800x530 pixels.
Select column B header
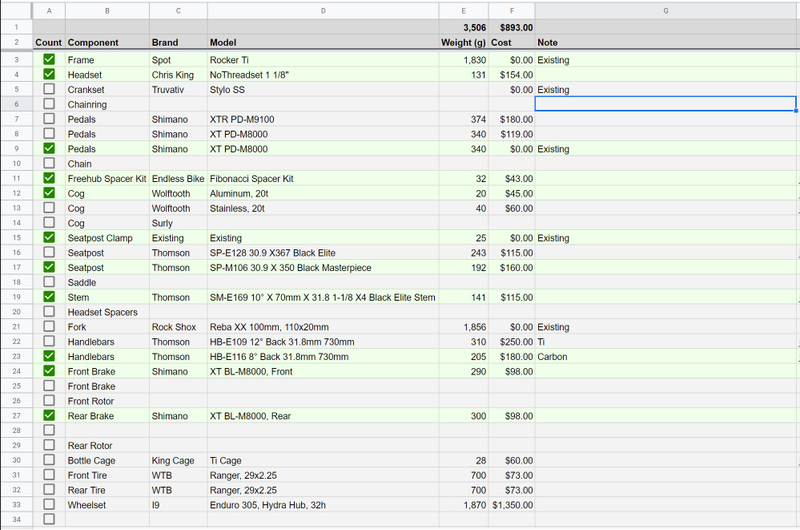107,11
